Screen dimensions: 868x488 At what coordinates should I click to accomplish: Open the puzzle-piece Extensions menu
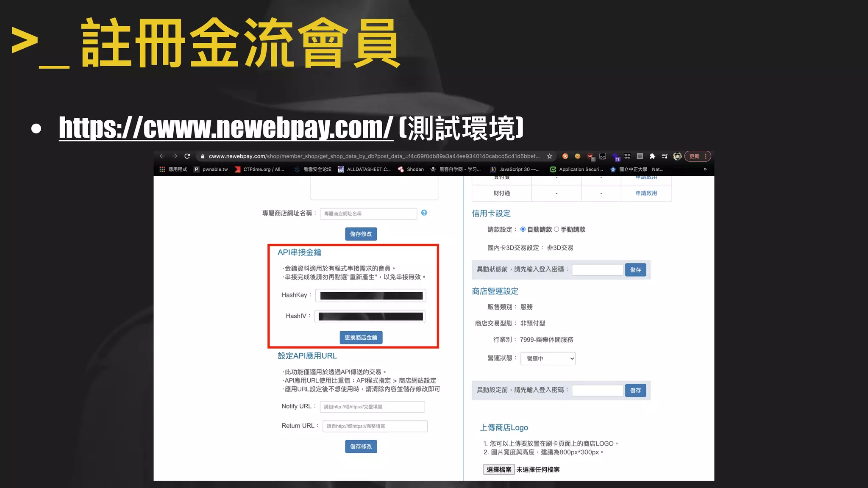pos(652,156)
